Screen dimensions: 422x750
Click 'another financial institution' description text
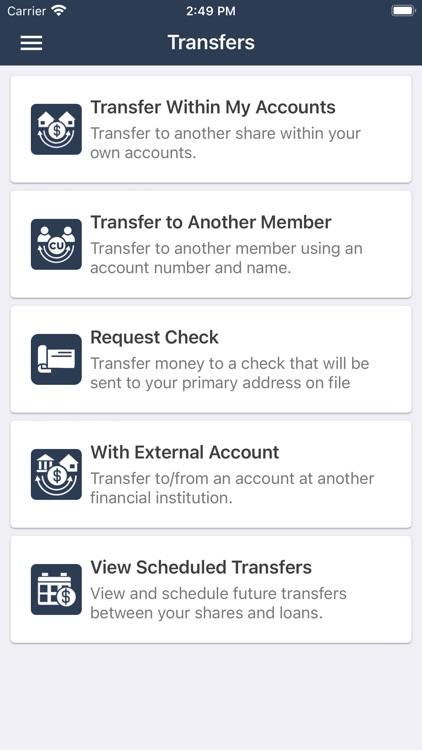tap(233, 488)
